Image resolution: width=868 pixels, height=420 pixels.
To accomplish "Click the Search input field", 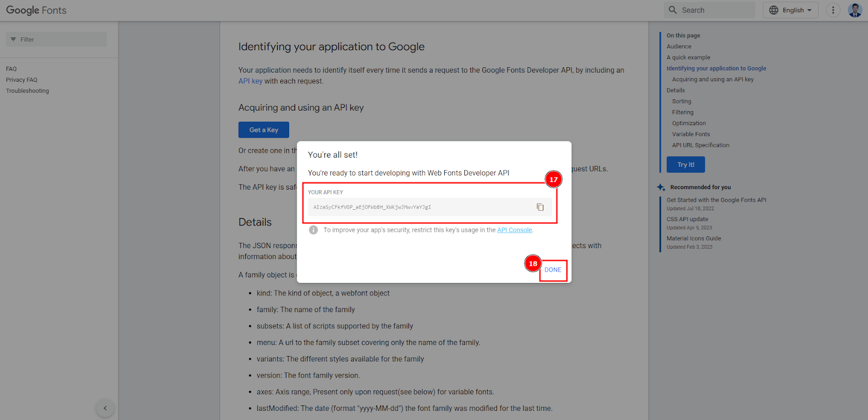I will pos(710,10).
